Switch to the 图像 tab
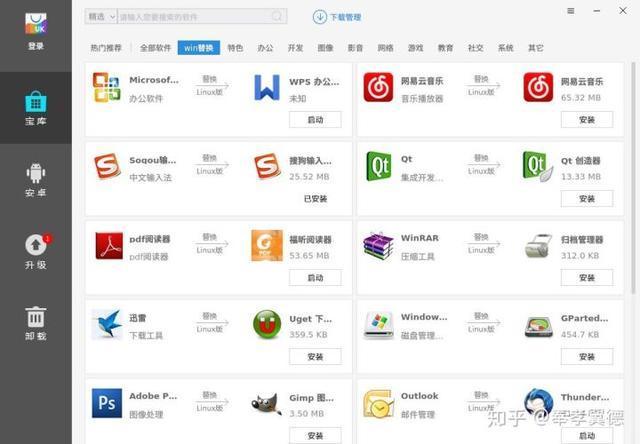 pos(325,48)
